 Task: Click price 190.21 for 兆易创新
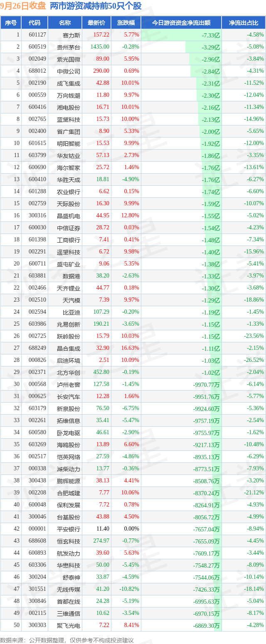101,324
